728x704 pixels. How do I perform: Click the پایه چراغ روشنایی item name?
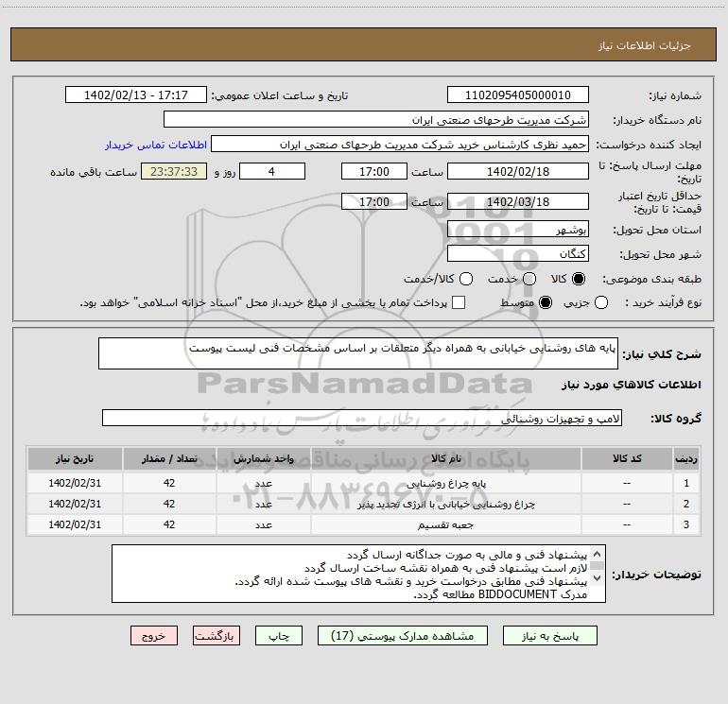point(445,484)
